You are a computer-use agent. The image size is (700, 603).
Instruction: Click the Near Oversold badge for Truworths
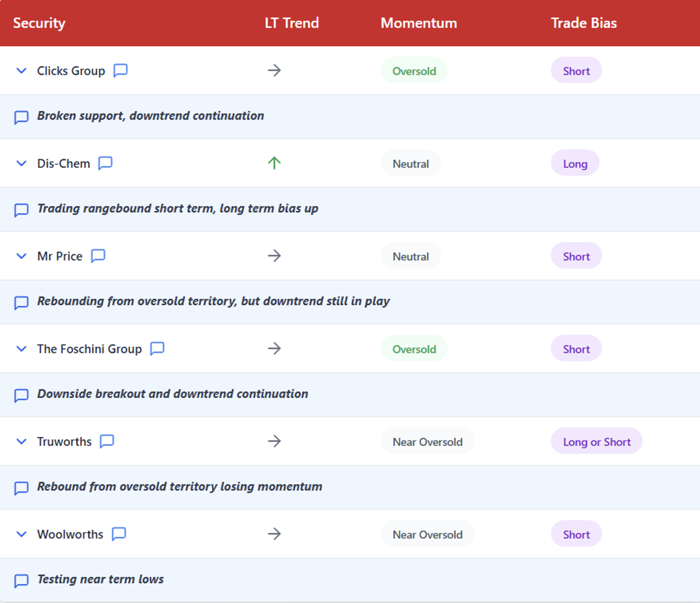tap(428, 441)
